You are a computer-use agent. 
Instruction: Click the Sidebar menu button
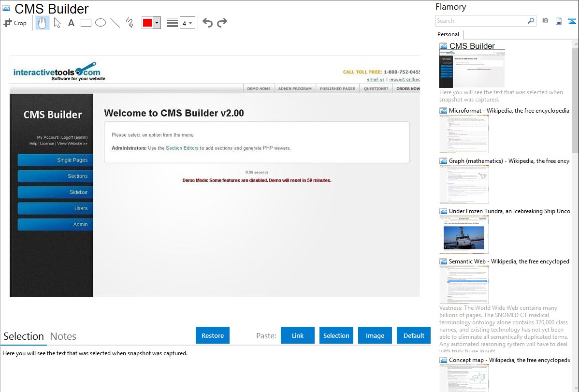(x=56, y=192)
